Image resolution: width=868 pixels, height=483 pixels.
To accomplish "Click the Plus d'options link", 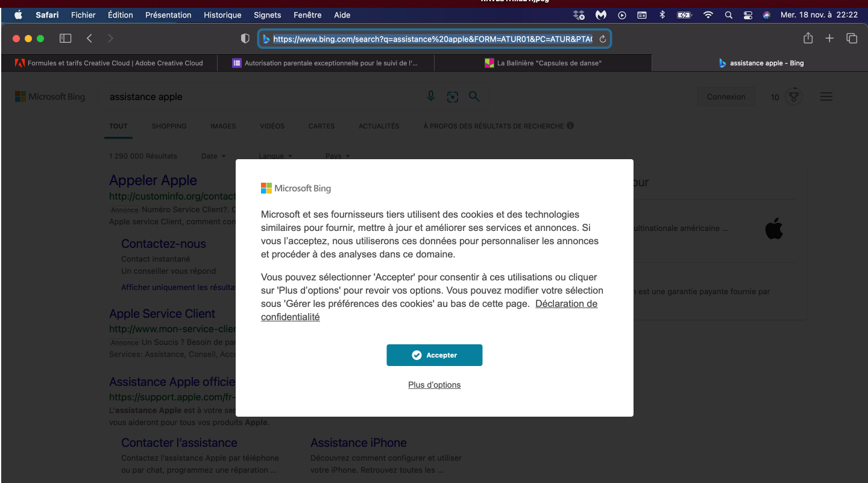I will [435, 385].
